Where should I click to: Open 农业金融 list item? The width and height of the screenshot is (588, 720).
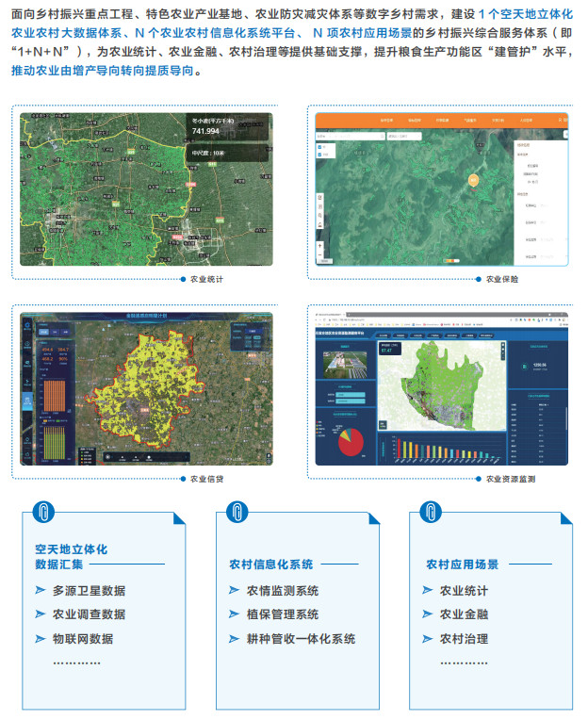[464, 614]
